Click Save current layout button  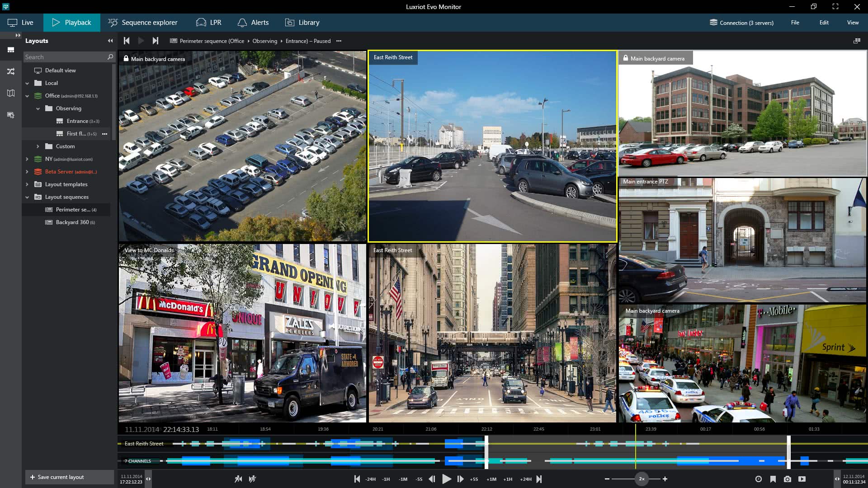click(x=56, y=477)
